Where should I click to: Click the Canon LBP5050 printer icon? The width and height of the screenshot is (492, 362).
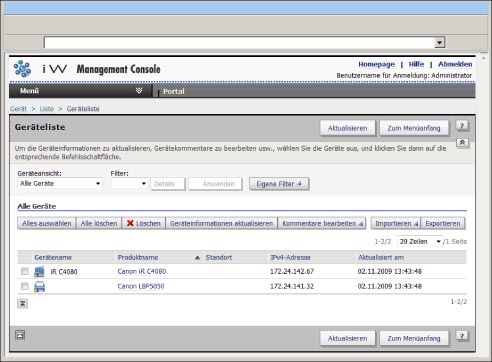[39, 286]
